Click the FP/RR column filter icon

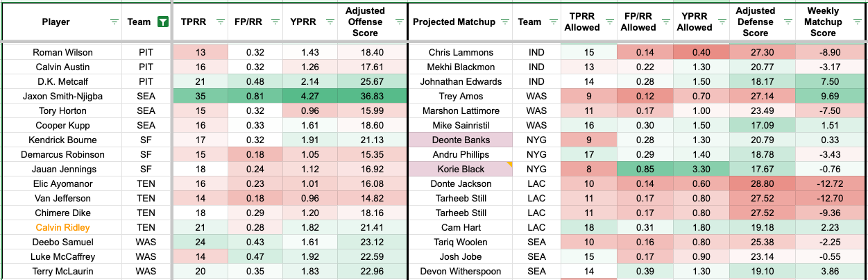coord(275,22)
